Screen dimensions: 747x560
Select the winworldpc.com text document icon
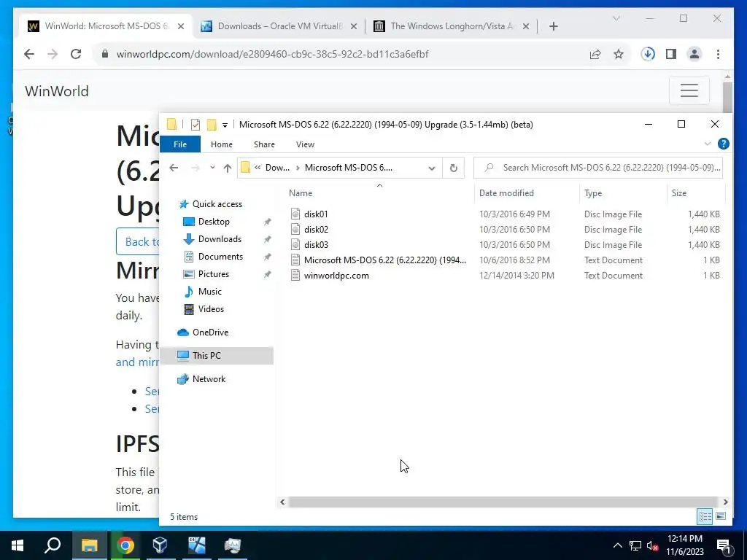295,275
